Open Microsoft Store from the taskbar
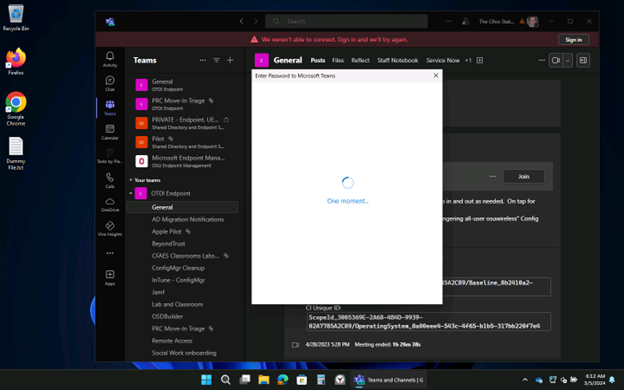Image resolution: width=624 pixels, height=390 pixels. click(302, 380)
